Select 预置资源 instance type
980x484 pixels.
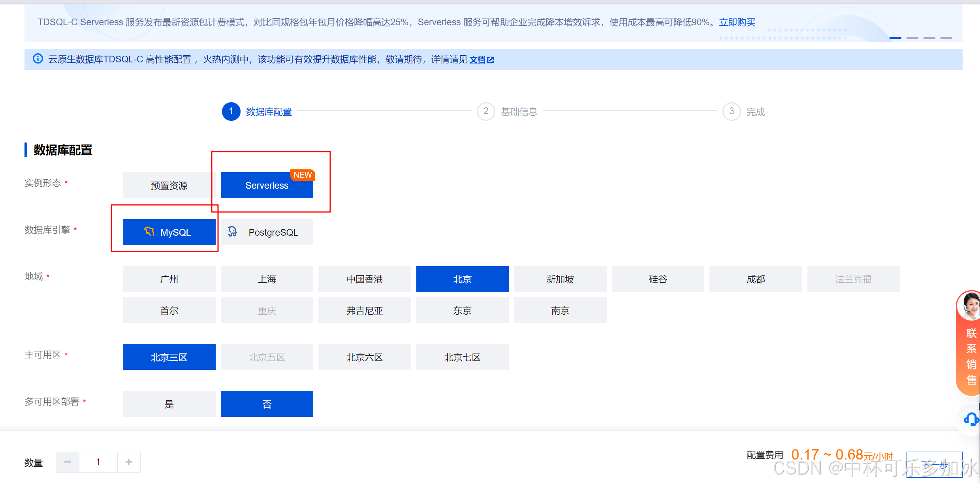(169, 185)
